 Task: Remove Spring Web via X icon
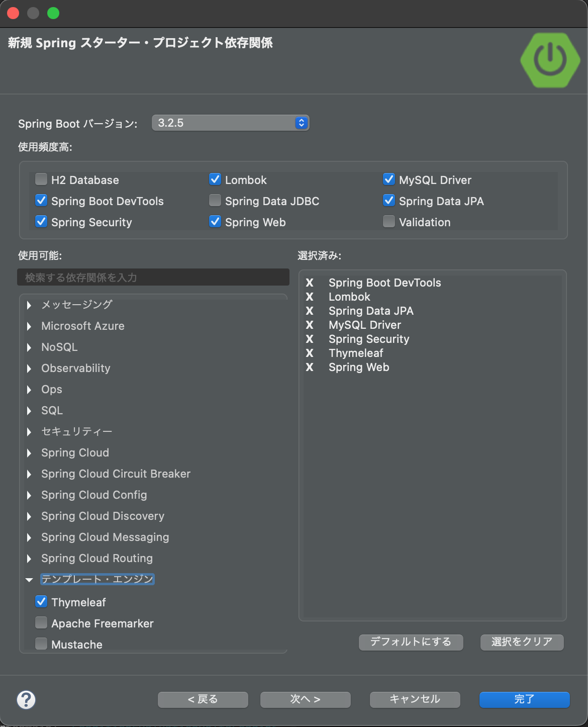point(310,367)
